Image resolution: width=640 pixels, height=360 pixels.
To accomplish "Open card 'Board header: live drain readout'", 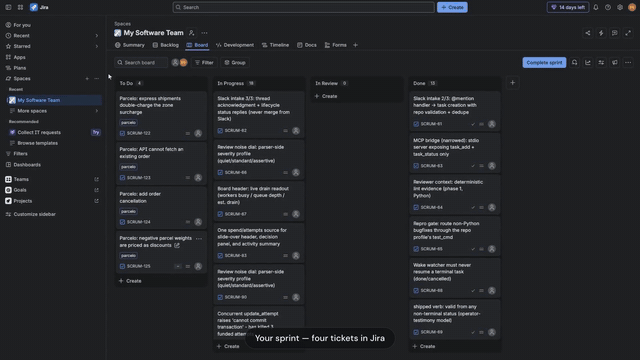I will (x=258, y=200).
